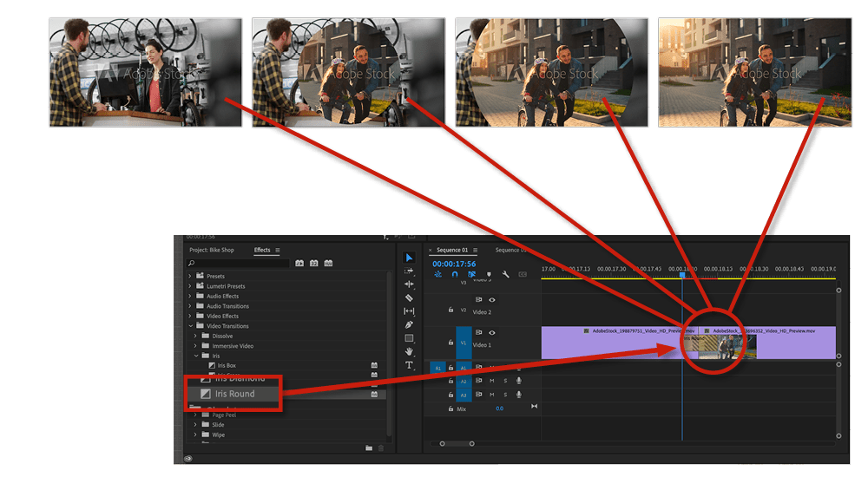Expand the Slide folder
Screen dimensions: 868x477
click(195, 425)
